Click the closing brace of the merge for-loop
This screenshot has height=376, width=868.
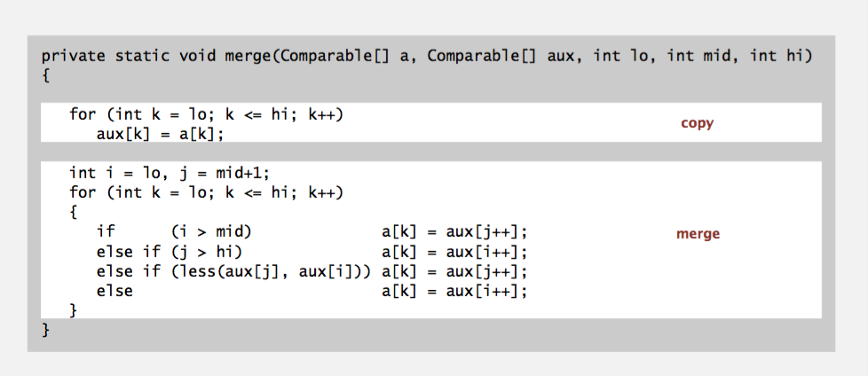74,310
